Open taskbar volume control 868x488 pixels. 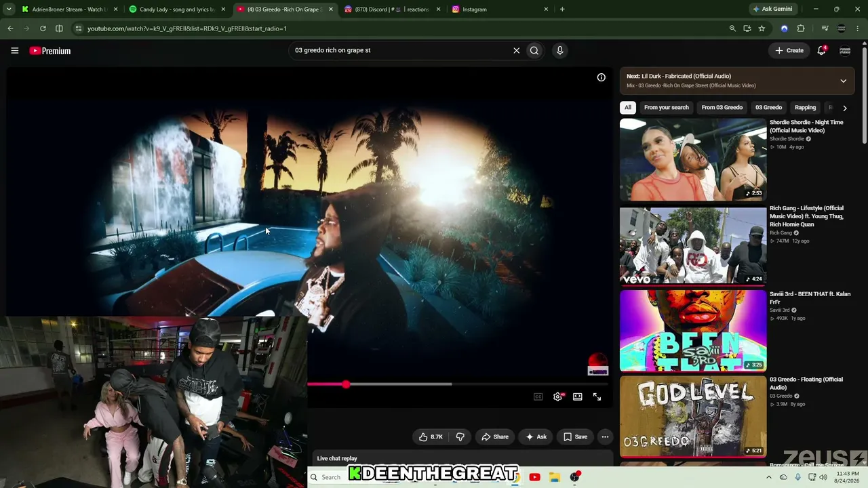point(823,477)
